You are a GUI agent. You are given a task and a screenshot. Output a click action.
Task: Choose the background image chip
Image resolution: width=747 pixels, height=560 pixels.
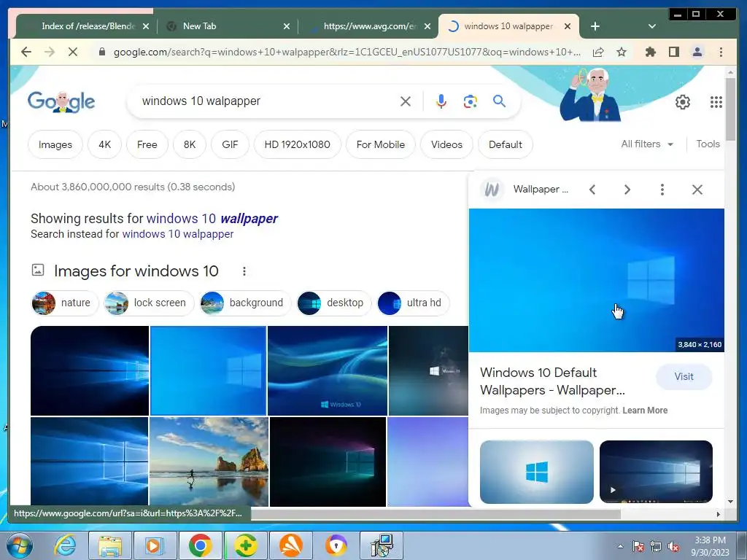point(245,303)
